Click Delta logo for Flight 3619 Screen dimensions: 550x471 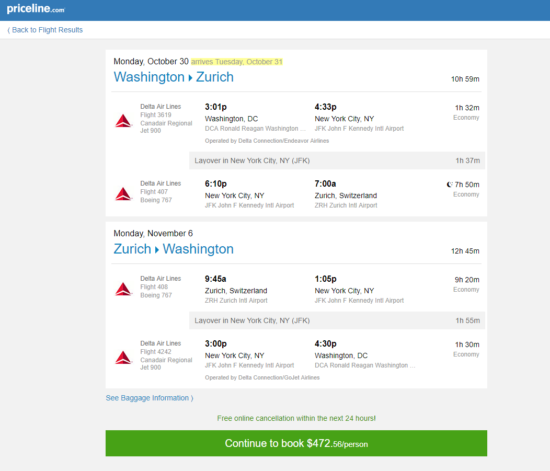(123, 121)
